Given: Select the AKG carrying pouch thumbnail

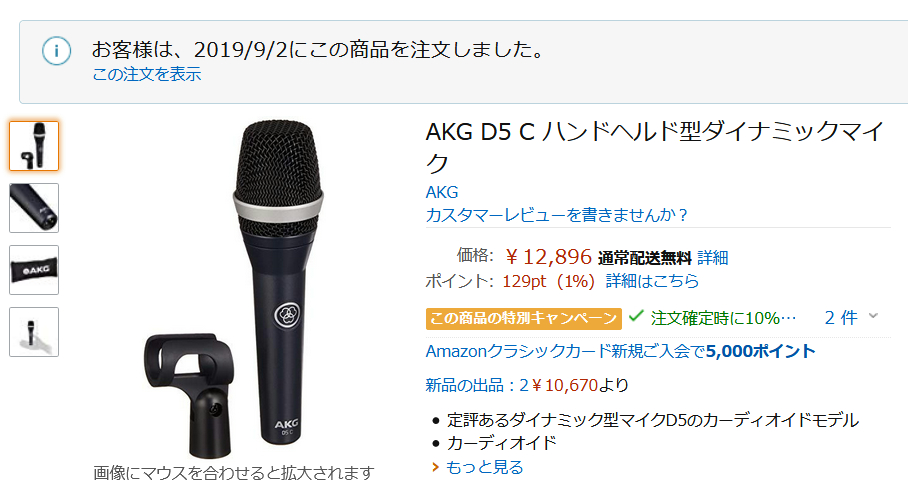Looking at the screenshot, I should [x=34, y=270].
